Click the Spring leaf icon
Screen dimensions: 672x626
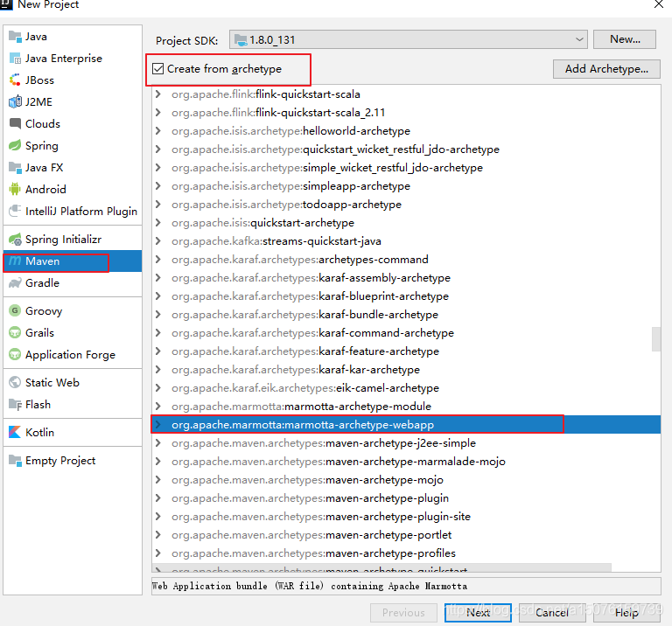(15, 146)
